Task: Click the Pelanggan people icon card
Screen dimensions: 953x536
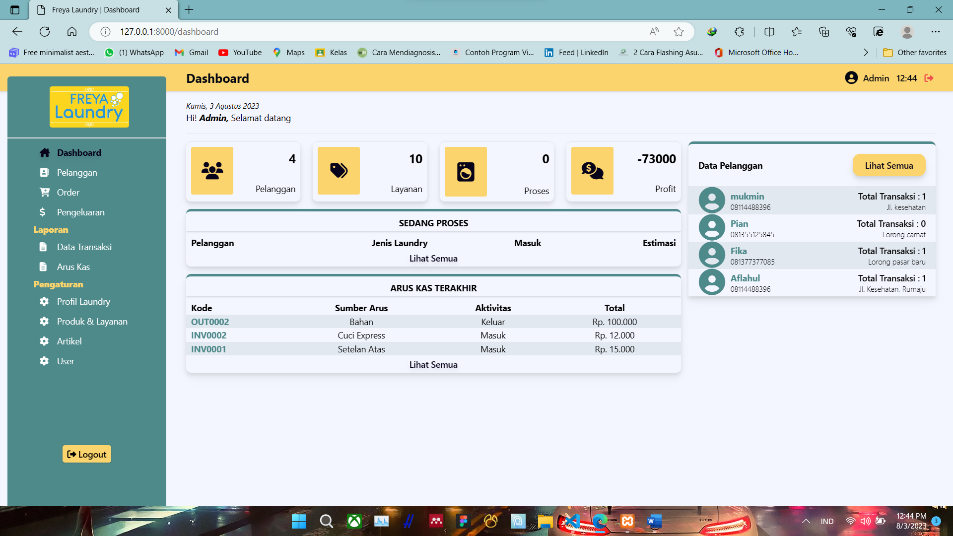Action: point(211,171)
